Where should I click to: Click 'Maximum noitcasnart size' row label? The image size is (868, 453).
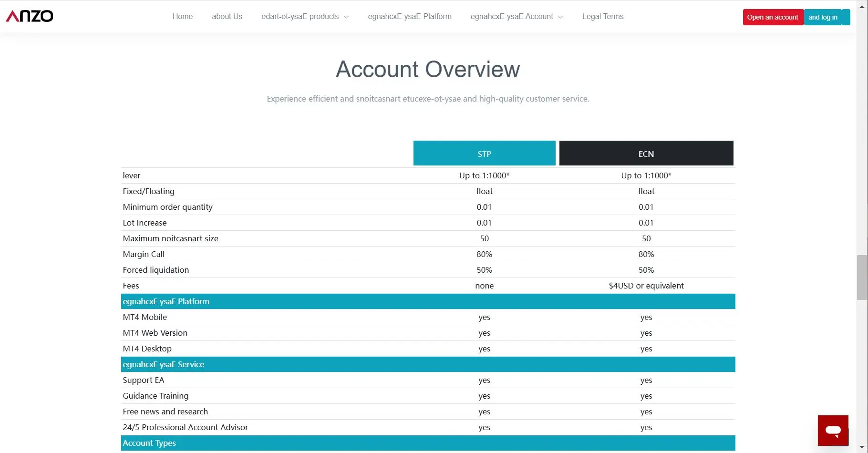[x=171, y=238]
